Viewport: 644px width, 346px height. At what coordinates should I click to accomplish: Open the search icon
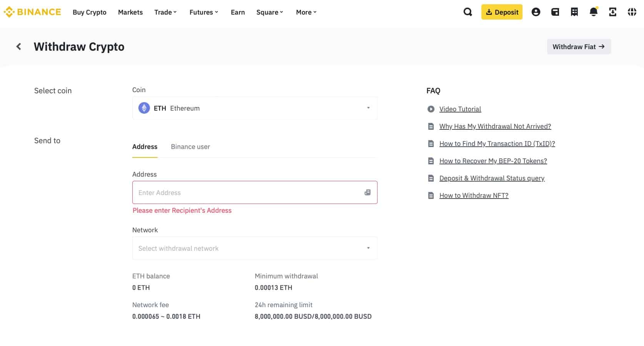[468, 12]
